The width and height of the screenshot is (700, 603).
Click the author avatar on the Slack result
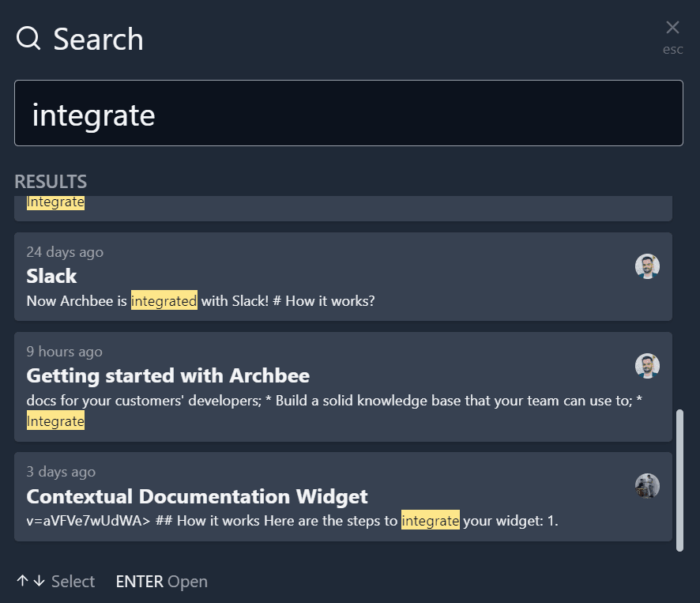click(x=648, y=266)
